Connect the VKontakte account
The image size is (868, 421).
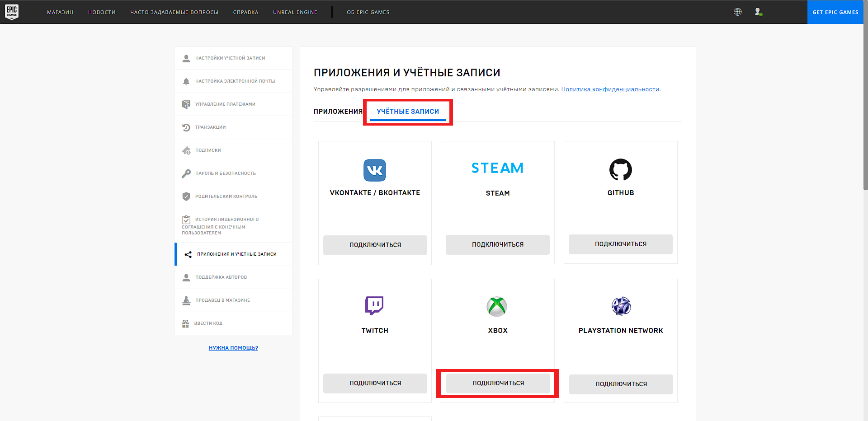pos(375,245)
